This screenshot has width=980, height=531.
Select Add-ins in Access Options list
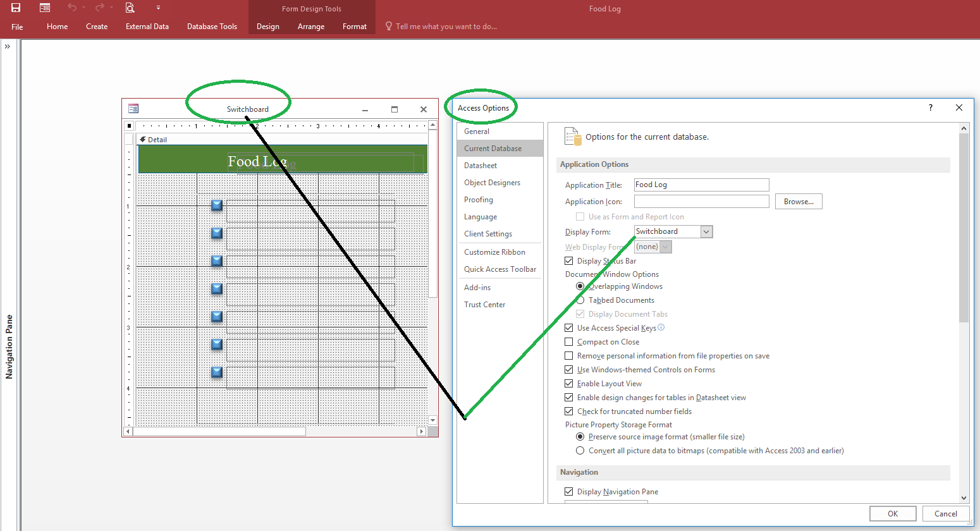pyautogui.click(x=499, y=288)
